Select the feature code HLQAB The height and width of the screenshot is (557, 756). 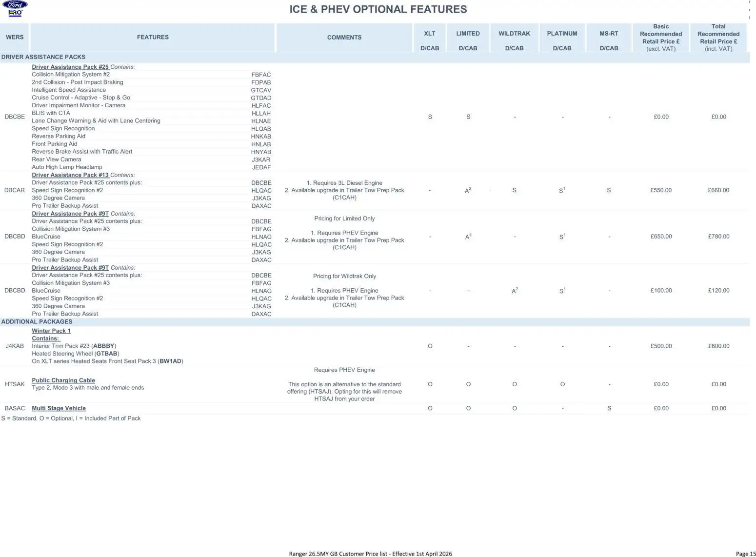pos(261,129)
